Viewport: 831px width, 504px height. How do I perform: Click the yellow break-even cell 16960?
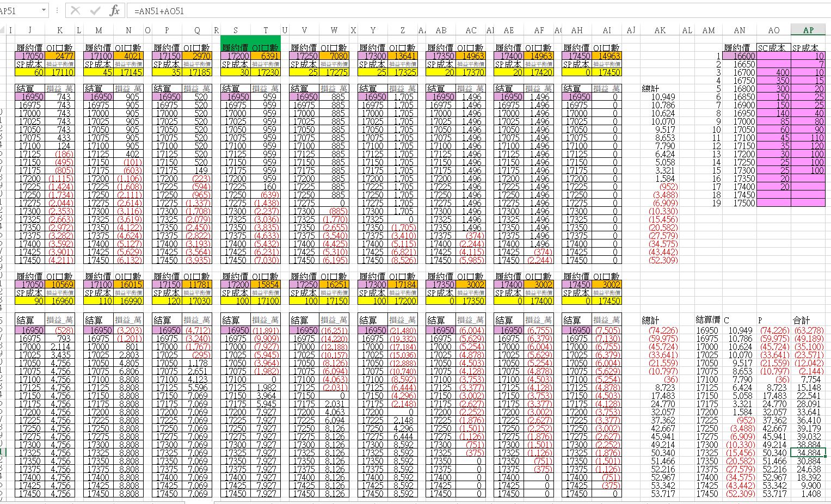pos(60,301)
